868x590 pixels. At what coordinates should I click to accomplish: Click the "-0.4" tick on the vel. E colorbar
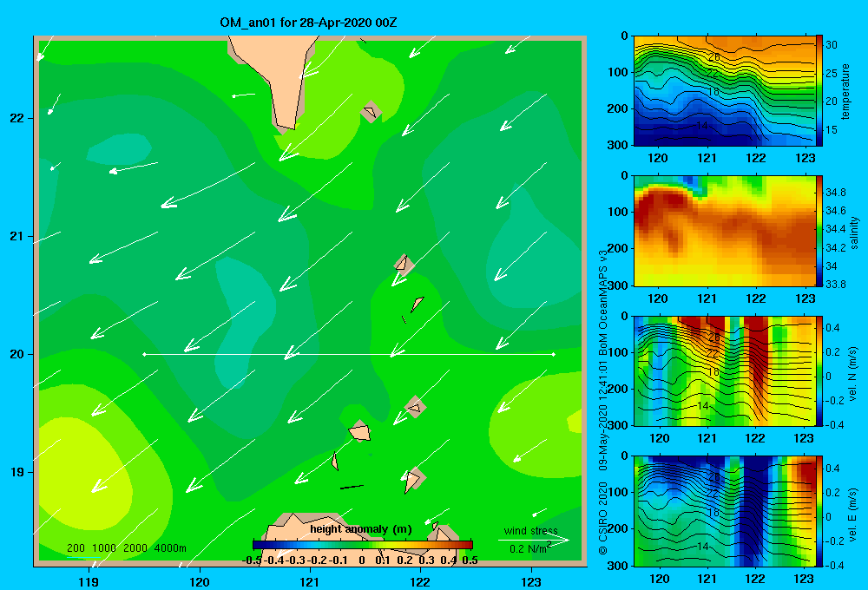[834, 565]
